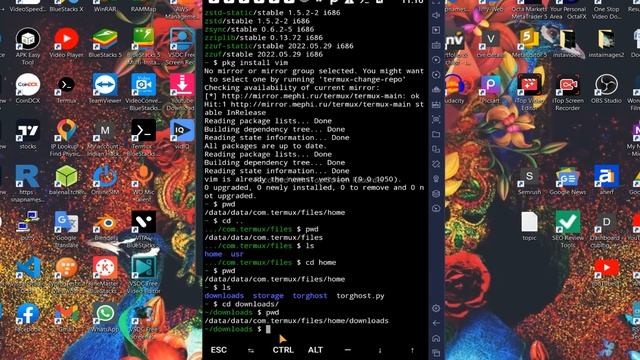This screenshot has width=640, height=360.
Task: Open VideoConverter BlueStacks shortcut
Action: pos(143,92)
